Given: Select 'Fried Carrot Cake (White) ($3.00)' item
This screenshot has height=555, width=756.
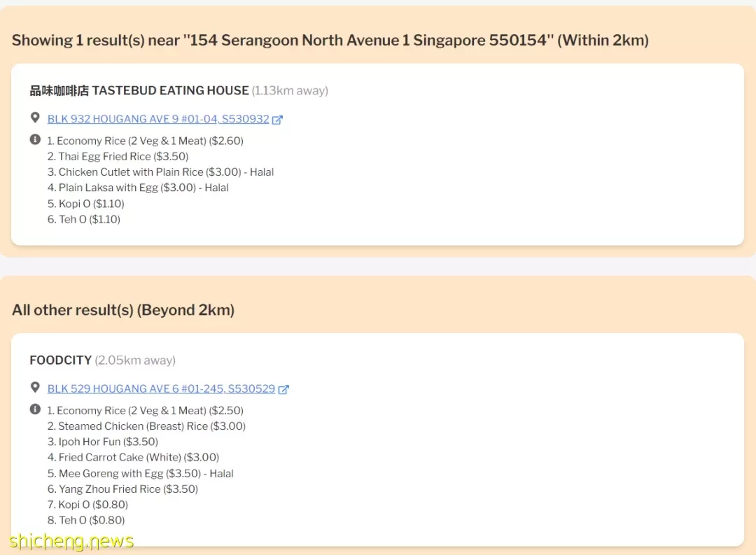Looking at the screenshot, I should [133, 457].
